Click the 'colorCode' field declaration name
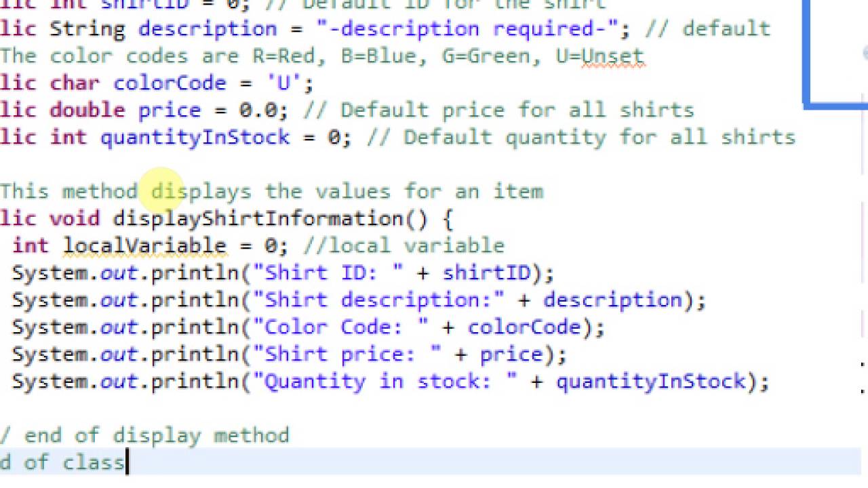868x488 pixels. (x=170, y=83)
